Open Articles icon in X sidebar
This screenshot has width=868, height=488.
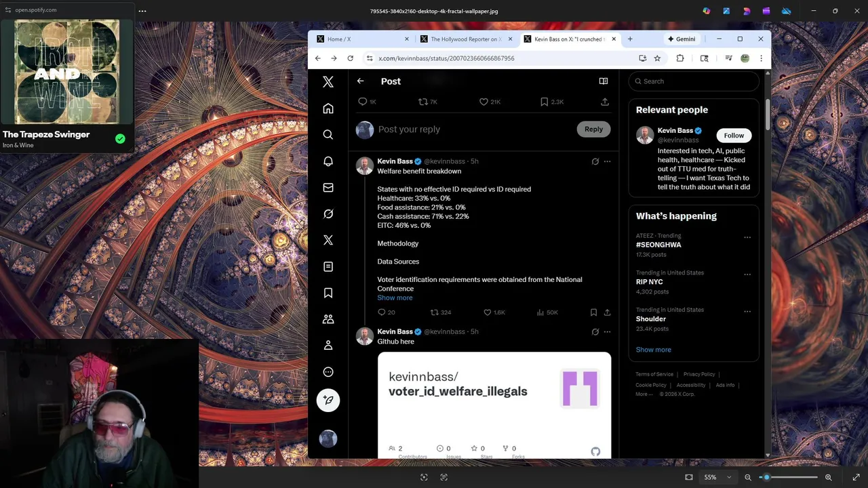point(328,266)
